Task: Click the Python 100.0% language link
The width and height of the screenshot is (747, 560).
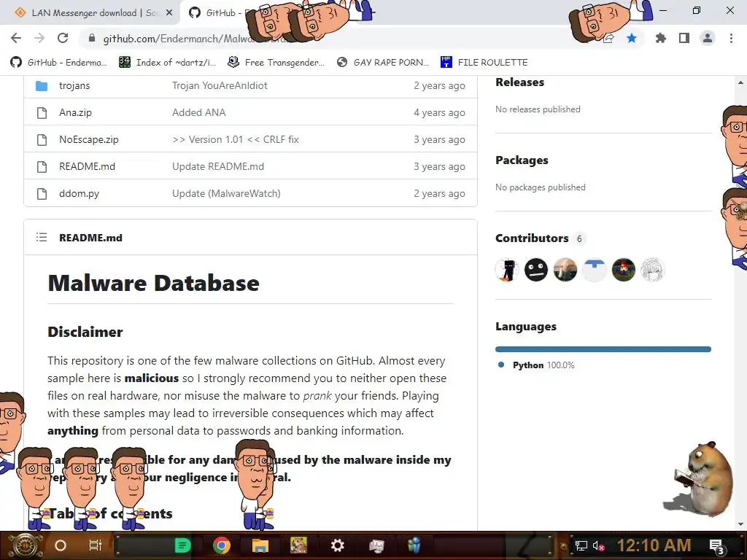Action: [543, 365]
